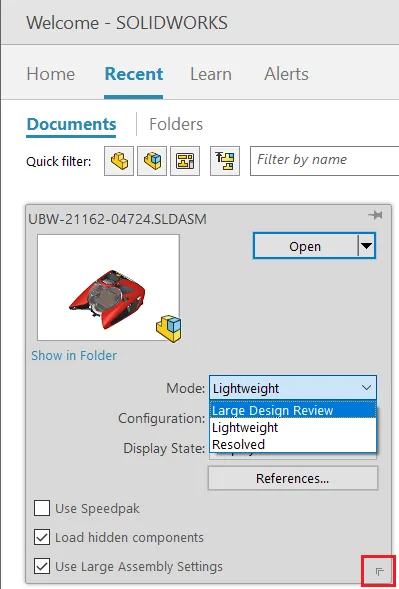This screenshot has height=589, width=399.
Task: Toggle top-level assemblies quick filter icon
Action: pyautogui.click(x=225, y=161)
